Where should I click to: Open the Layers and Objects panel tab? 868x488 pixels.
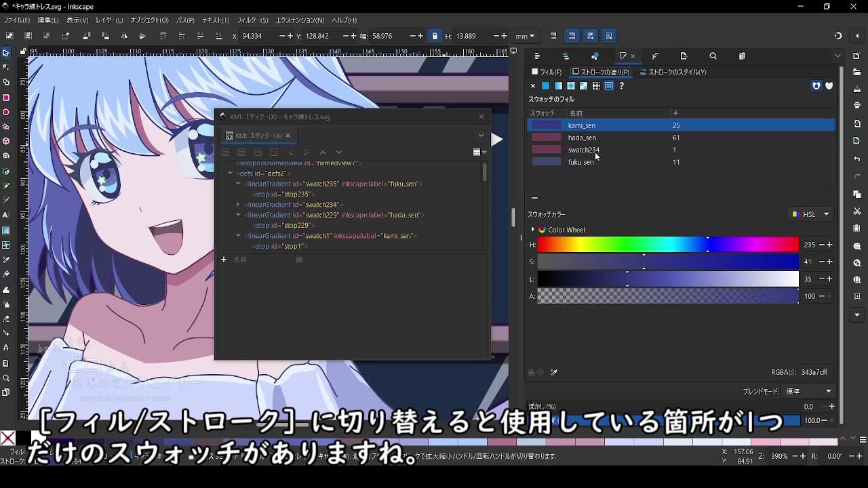coord(566,56)
